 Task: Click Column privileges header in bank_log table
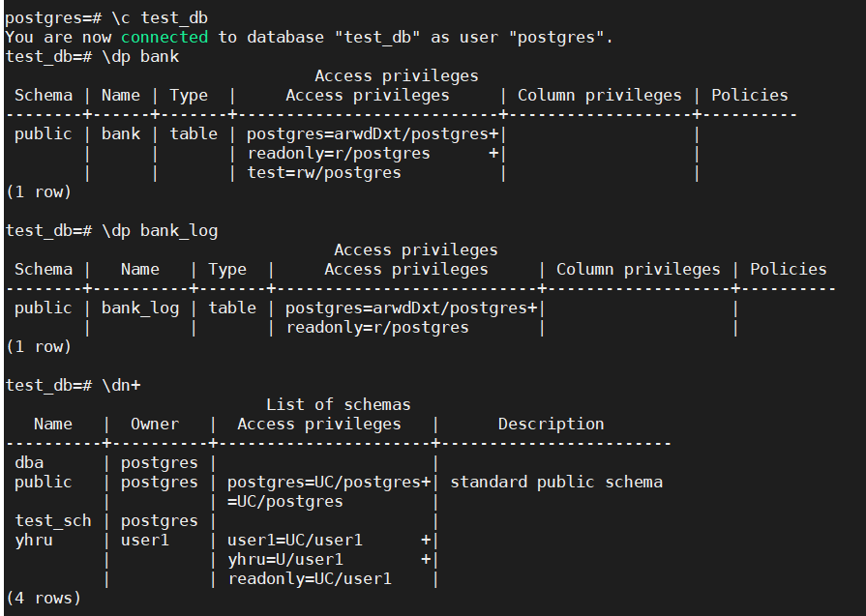click(638, 269)
